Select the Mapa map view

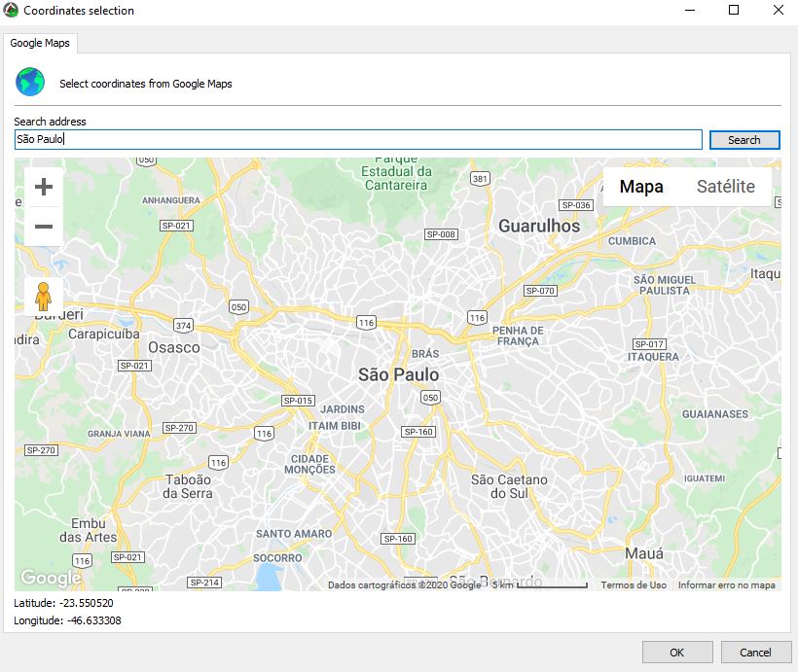tap(641, 187)
